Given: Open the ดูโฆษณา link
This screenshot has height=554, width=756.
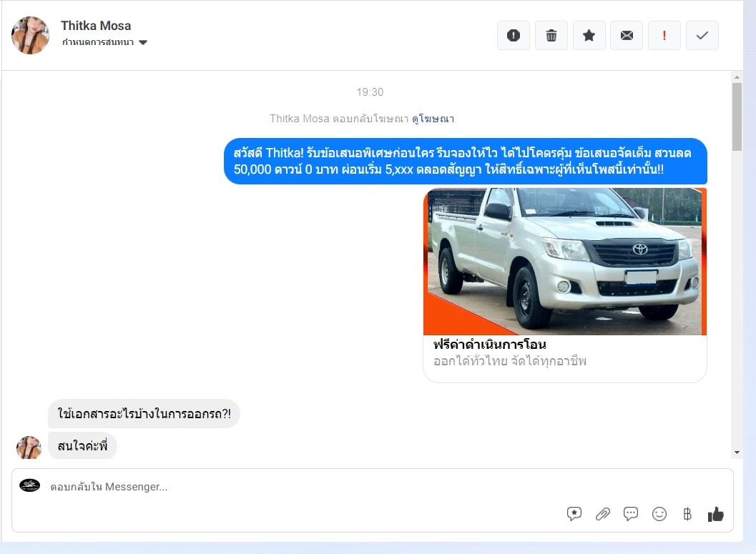Looking at the screenshot, I should pos(433,119).
